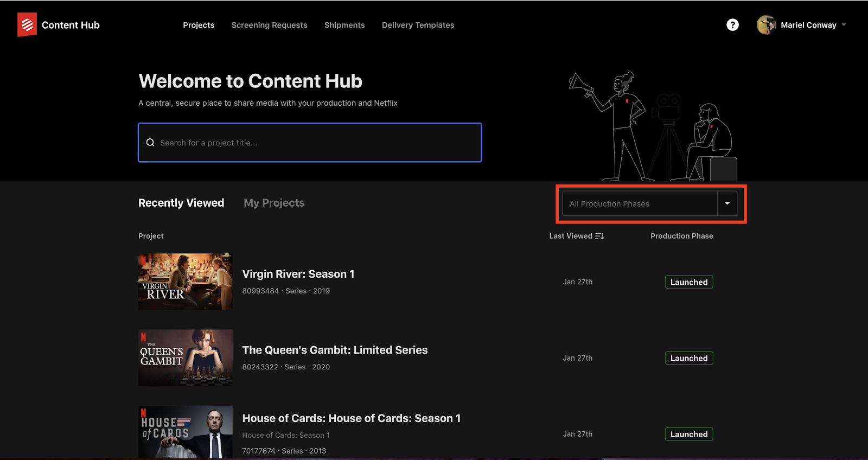The width and height of the screenshot is (868, 460).
Task: Click the Project column header
Action: click(151, 236)
